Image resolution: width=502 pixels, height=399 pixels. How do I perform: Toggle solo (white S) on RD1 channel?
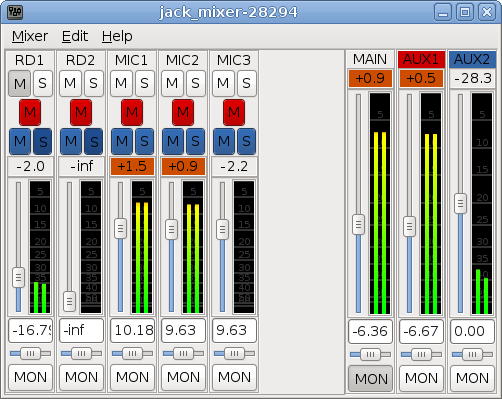tap(42, 83)
